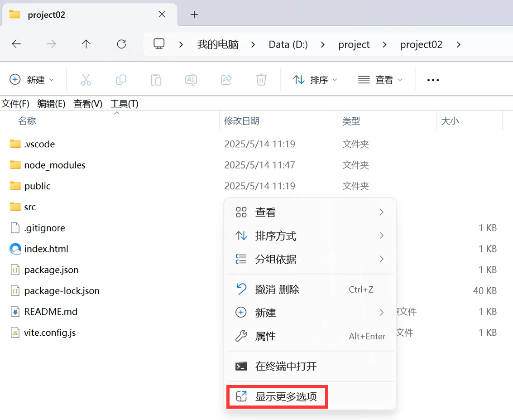The width and height of the screenshot is (513, 420).
Task: Sort by 名称 column header
Action: [27, 121]
